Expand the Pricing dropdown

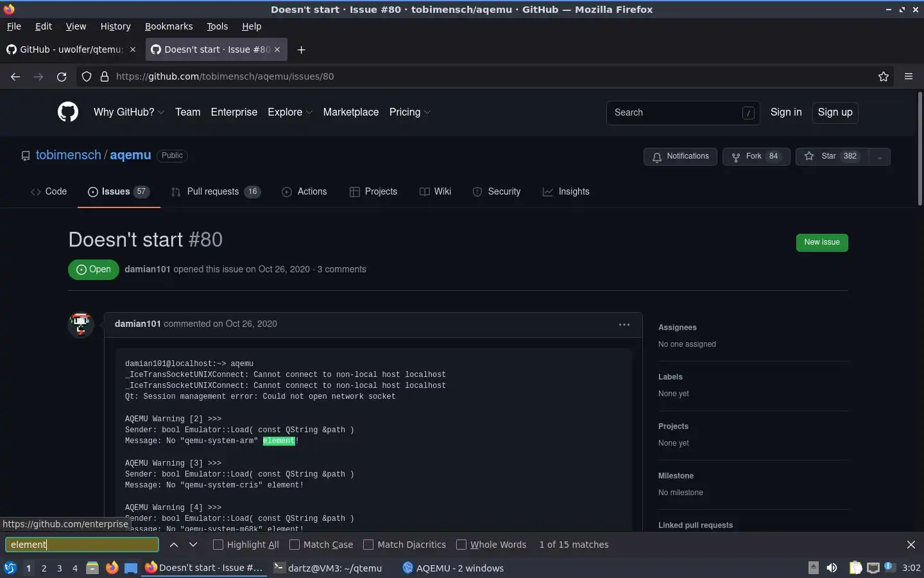click(x=410, y=112)
